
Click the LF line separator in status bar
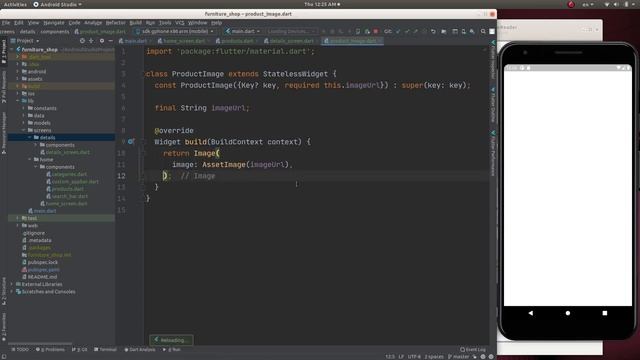point(401,356)
